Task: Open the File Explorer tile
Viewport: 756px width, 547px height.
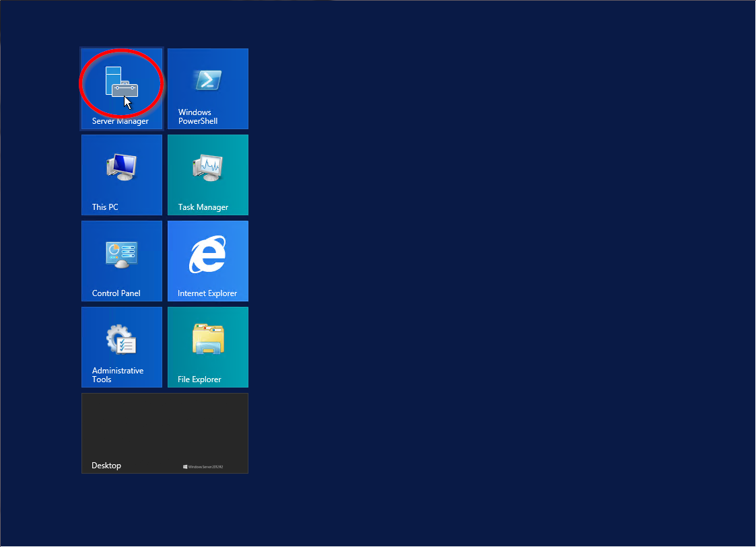Action: pyautogui.click(x=208, y=347)
